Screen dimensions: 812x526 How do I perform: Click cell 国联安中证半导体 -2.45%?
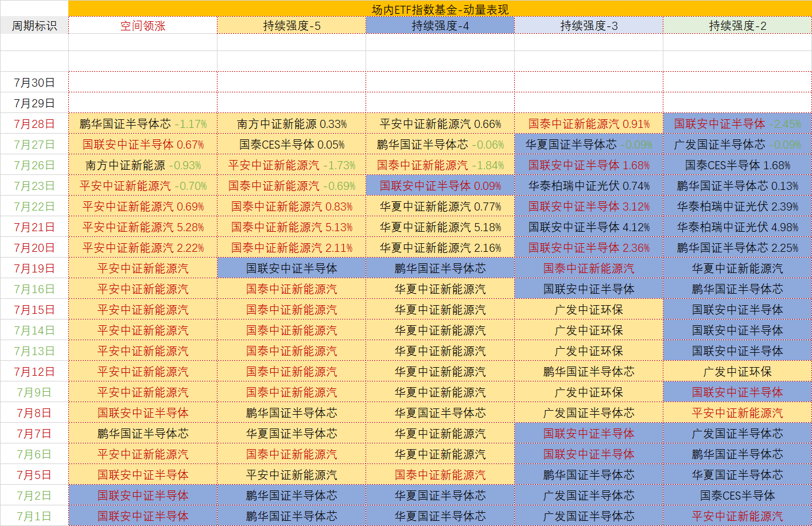point(737,124)
